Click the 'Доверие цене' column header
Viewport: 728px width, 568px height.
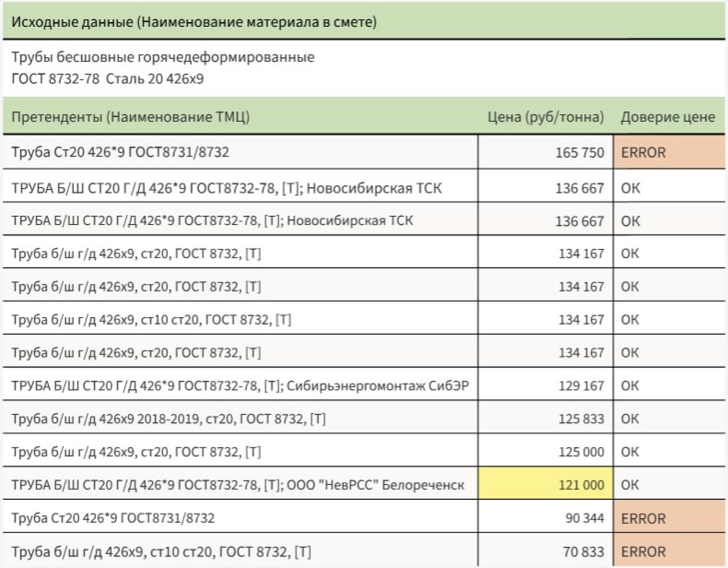(668, 117)
